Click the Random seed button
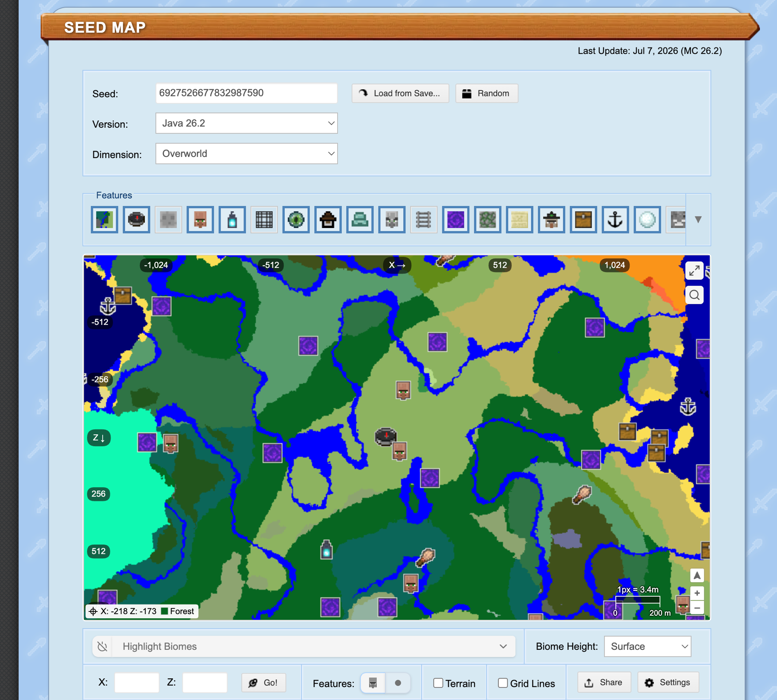 pos(487,93)
